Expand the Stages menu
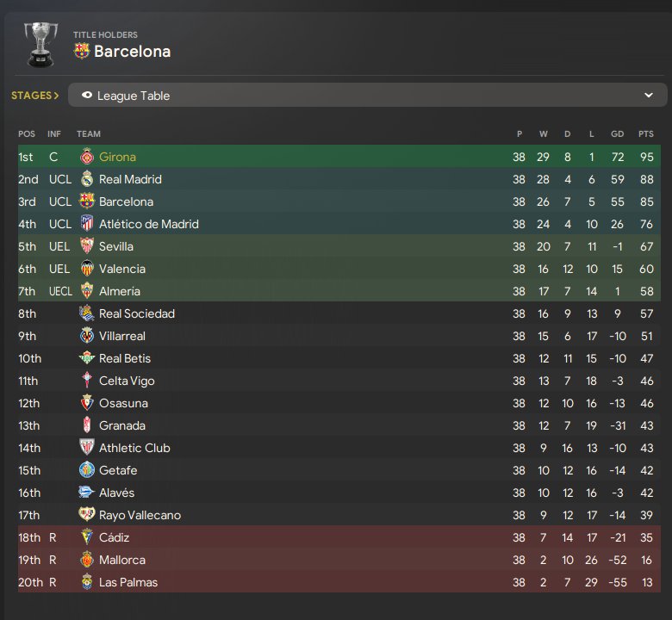Viewport: 672px width, 620px height. coord(35,96)
